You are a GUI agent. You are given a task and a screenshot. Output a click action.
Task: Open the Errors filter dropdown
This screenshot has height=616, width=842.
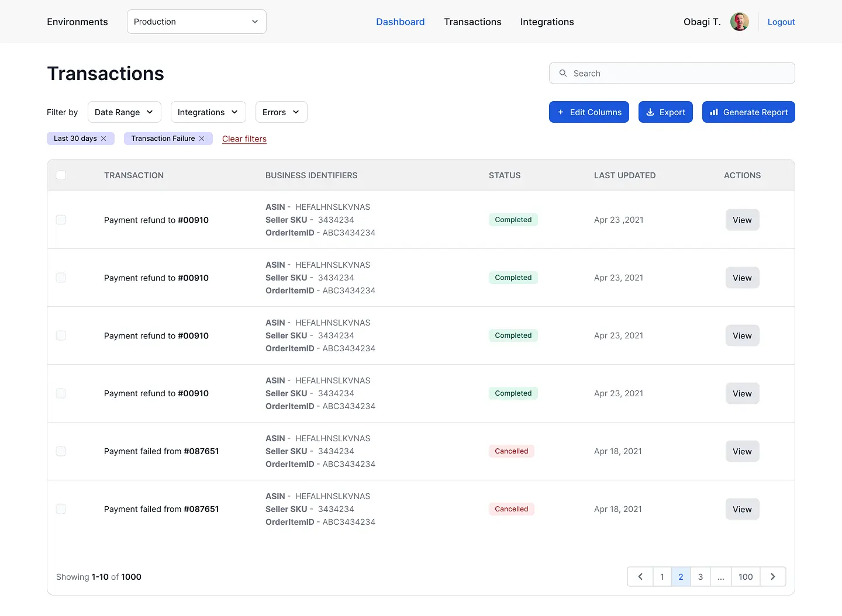(281, 112)
